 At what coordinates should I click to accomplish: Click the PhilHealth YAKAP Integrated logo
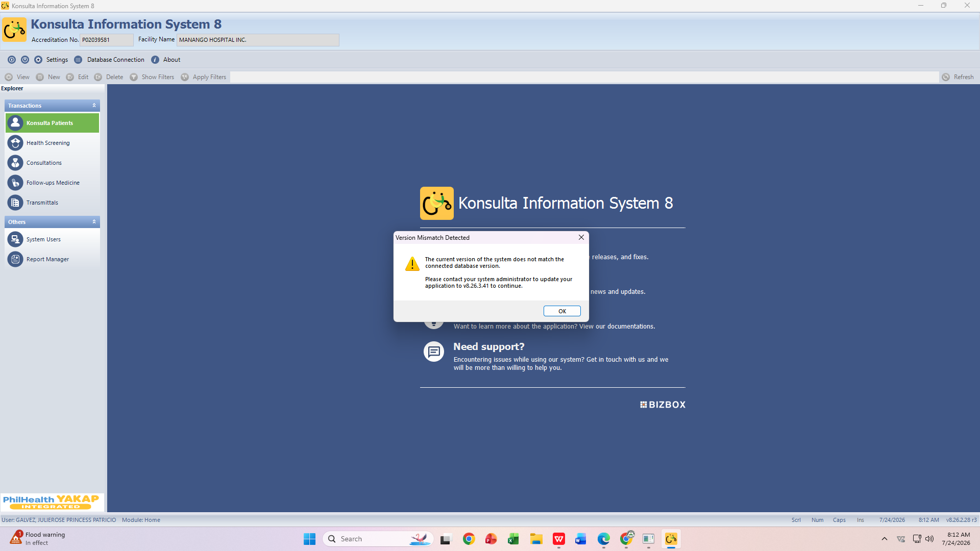coord(52,502)
